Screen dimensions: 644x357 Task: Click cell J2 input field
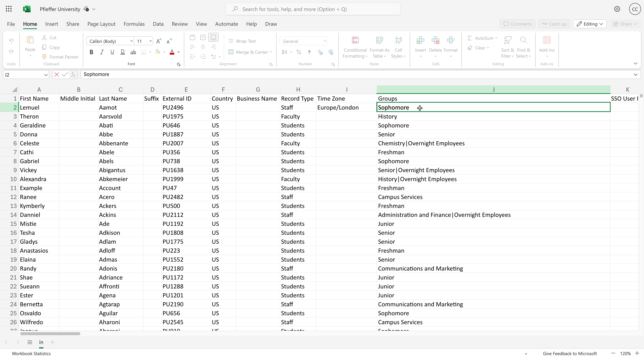494,107
